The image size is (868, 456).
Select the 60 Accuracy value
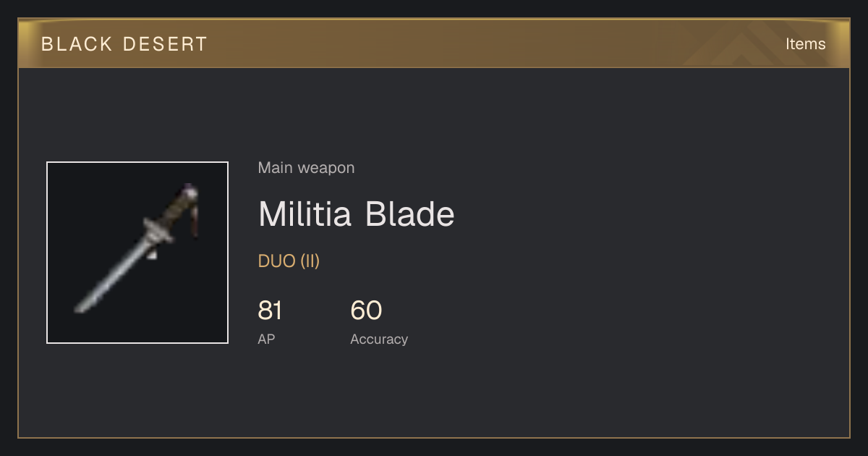click(x=366, y=311)
